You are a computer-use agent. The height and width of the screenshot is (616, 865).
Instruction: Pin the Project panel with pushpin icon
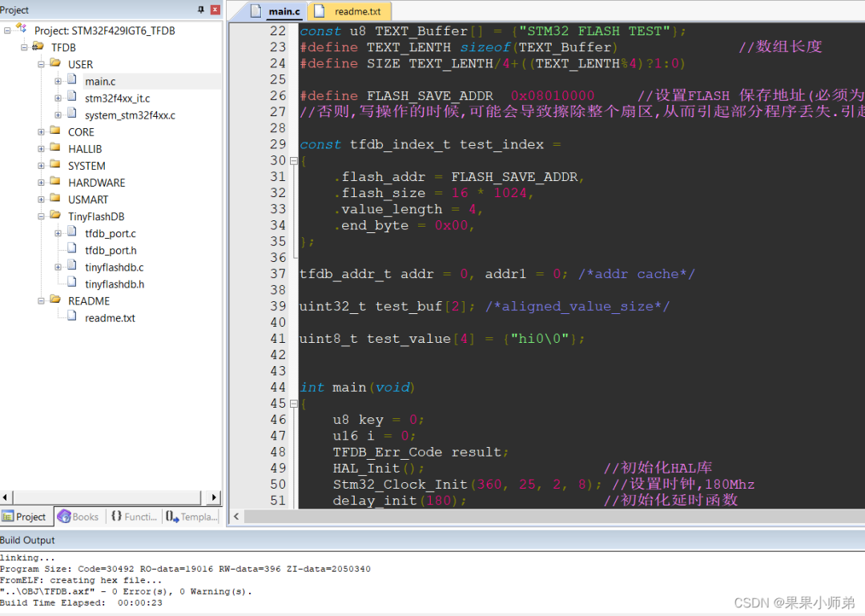201,10
